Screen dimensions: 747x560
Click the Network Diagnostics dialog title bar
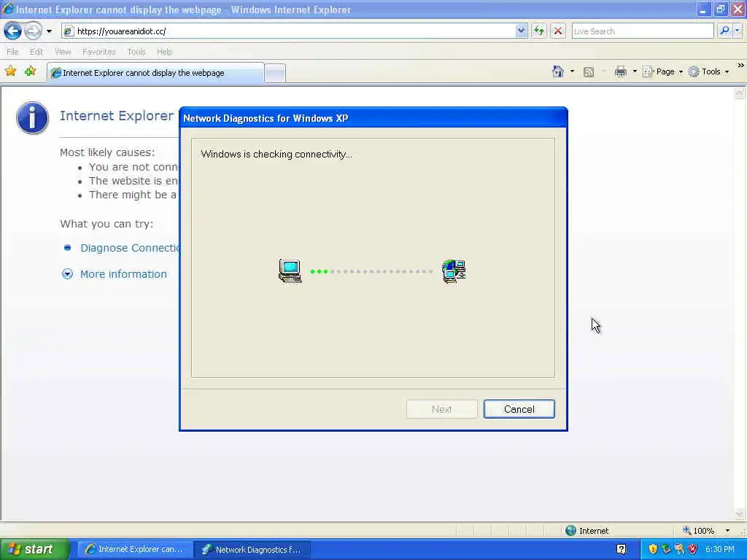pyautogui.click(x=373, y=118)
